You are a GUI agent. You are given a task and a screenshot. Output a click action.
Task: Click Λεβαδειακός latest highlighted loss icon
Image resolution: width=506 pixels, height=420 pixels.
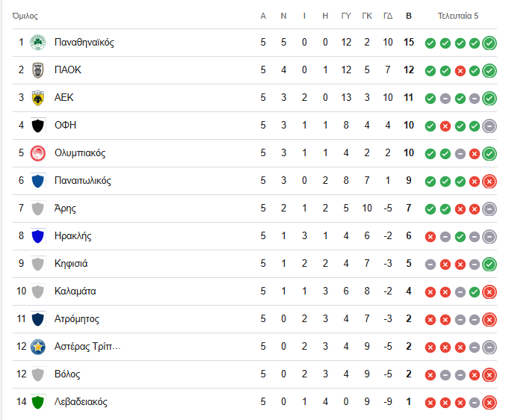[x=490, y=403]
